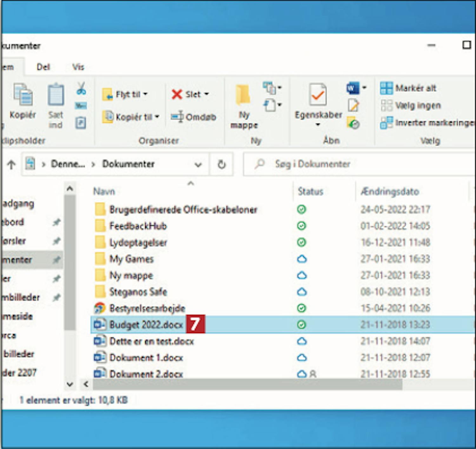
Task: Expand the Flyt til dropdown
Action: [x=145, y=94]
